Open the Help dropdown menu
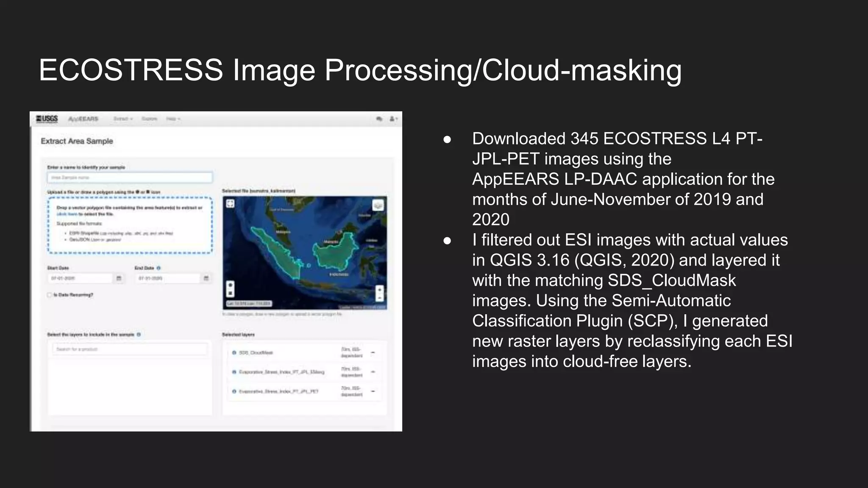This screenshot has width=868, height=488. [173, 119]
